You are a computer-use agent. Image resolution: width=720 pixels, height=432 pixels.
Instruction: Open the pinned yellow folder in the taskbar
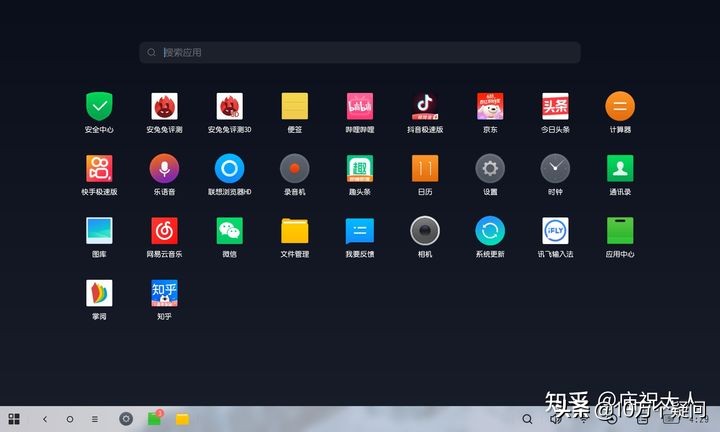tap(182, 419)
